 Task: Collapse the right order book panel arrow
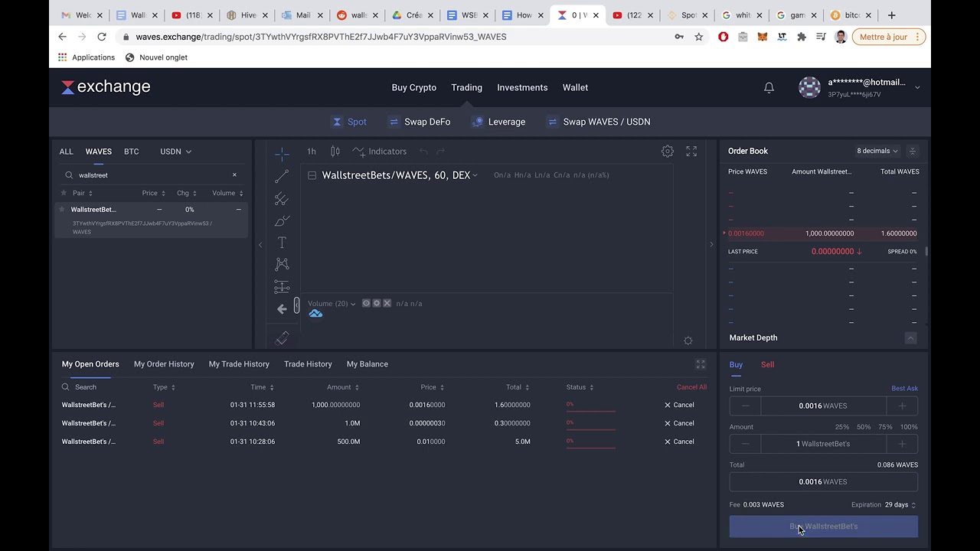[711, 245]
